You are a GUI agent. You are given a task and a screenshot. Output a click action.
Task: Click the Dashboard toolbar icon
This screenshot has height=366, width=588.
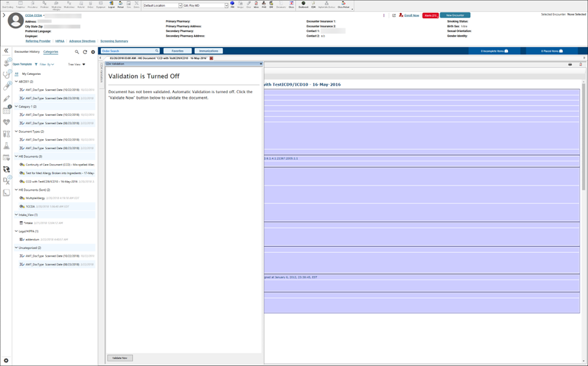point(303,5)
